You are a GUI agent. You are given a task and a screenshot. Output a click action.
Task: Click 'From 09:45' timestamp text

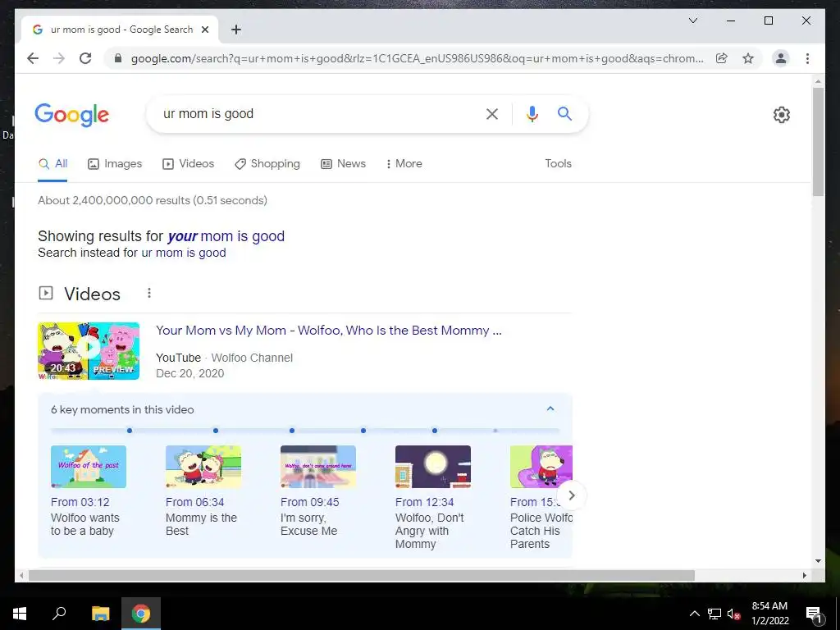tap(309, 503)
